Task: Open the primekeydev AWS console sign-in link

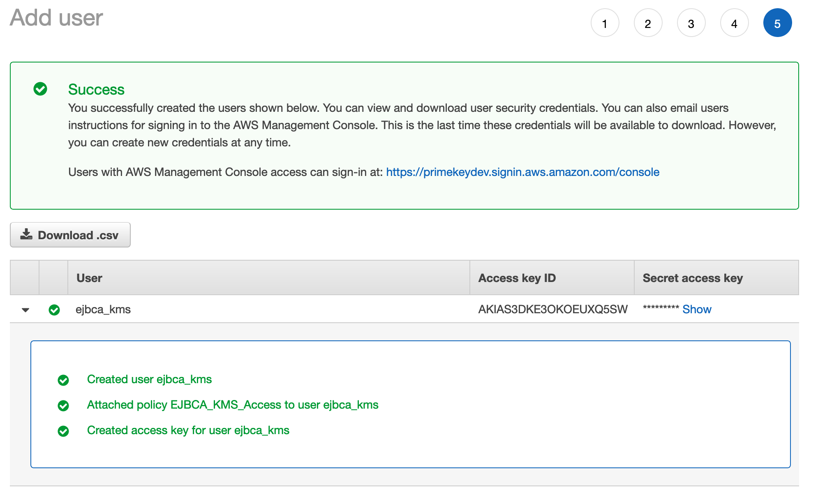Action: (522, 172)
